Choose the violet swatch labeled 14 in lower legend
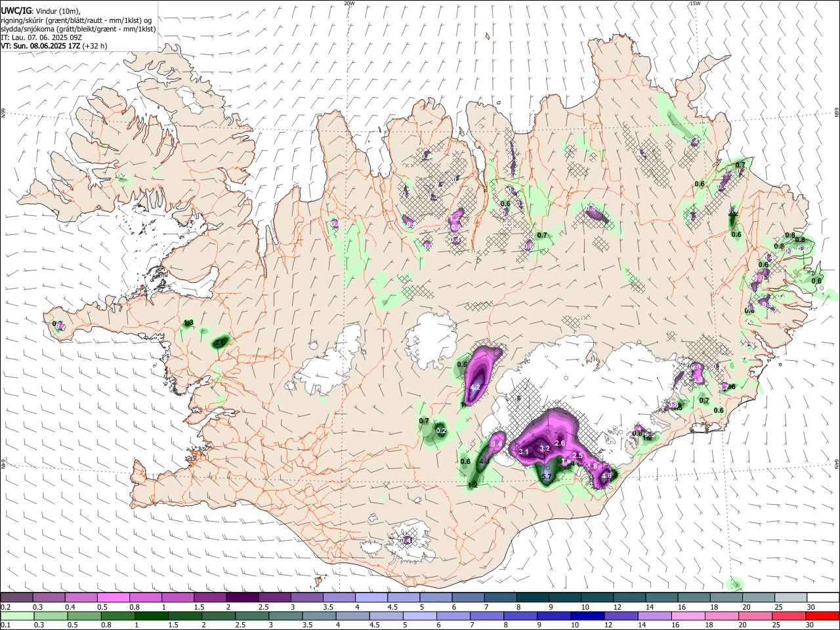 [x=654, y=616]
